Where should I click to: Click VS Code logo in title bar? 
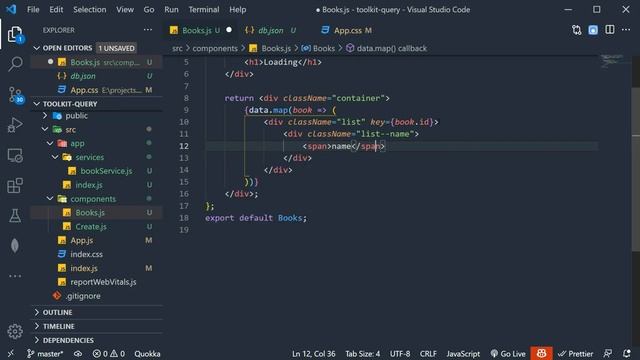tap(11, 9)
